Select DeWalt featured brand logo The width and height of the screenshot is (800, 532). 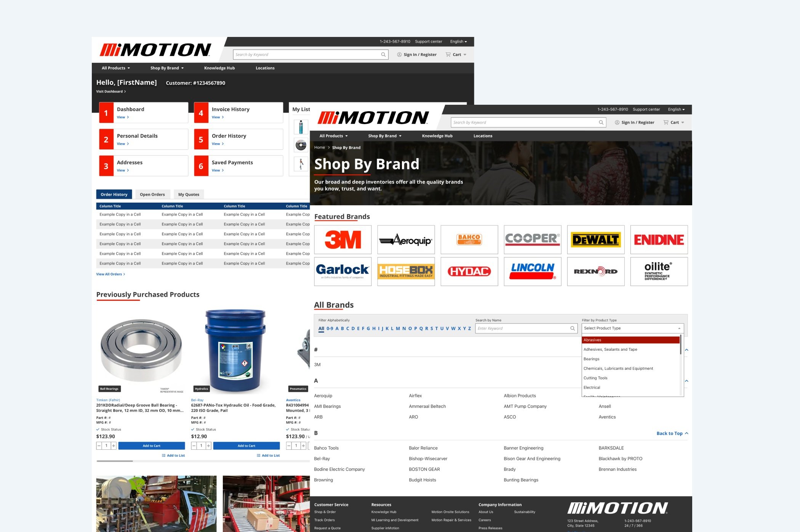(596, 240)
